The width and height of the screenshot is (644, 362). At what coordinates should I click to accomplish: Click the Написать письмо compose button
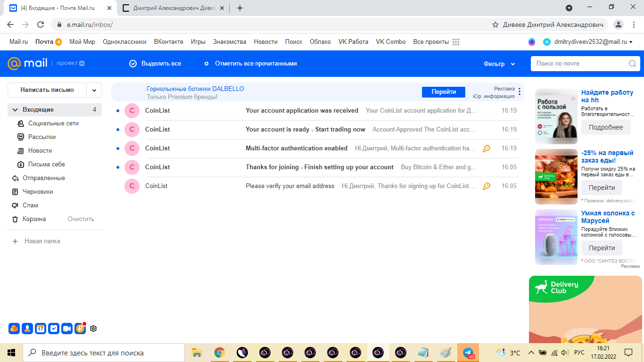pyautogui.click(x=47, y=90)
